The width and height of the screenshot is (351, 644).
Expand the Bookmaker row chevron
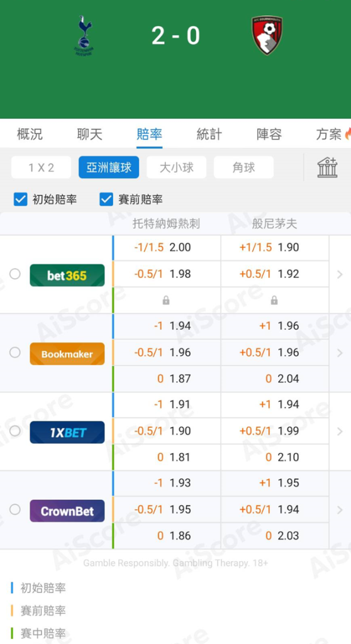(x=340, y=353)
